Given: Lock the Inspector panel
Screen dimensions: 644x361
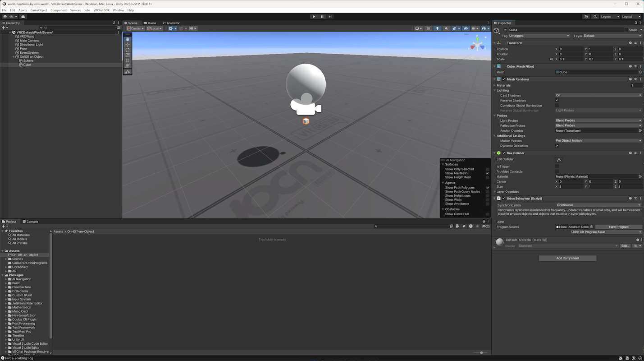Looking at the screenshot, I should click(x=635, y=23).
